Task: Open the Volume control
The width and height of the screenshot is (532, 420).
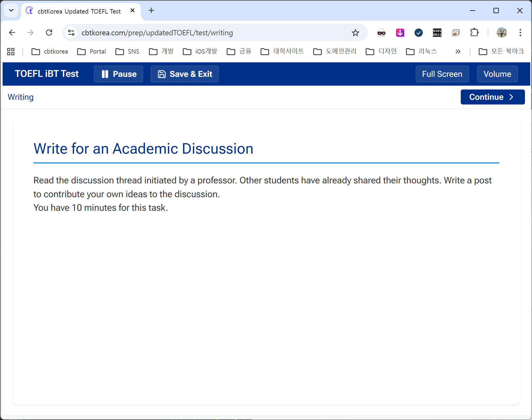Action: point(497,74)
